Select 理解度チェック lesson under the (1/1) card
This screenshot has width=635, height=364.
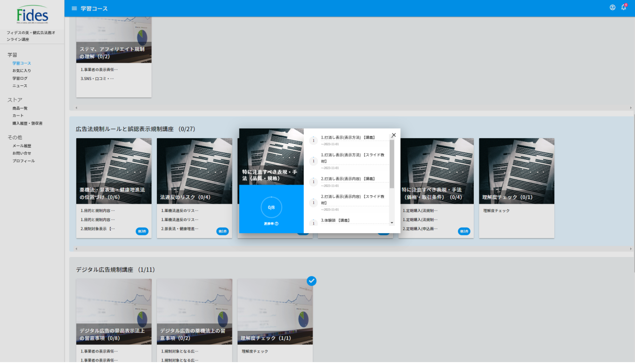pyautogui.click(x=255, y=351)
